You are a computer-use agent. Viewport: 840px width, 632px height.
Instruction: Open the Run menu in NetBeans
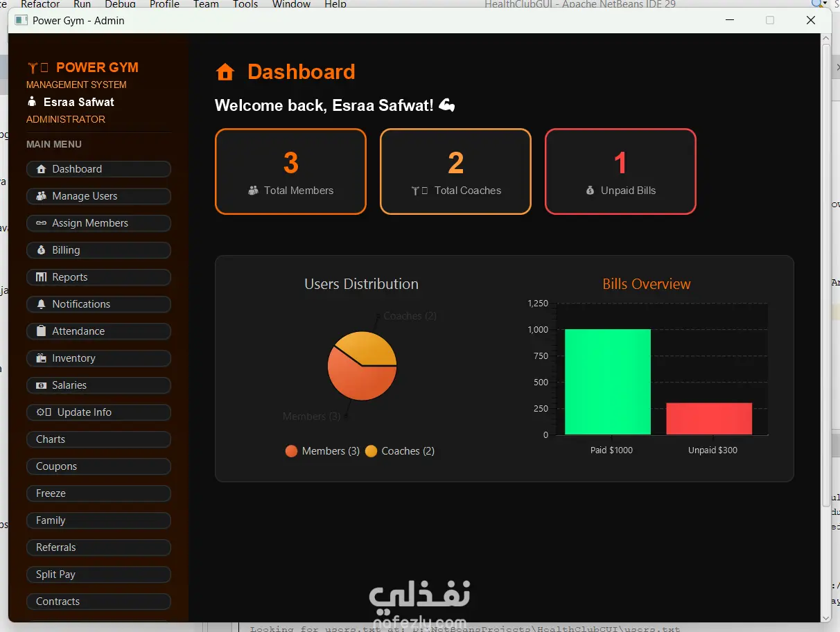click(x=82, y=4)
